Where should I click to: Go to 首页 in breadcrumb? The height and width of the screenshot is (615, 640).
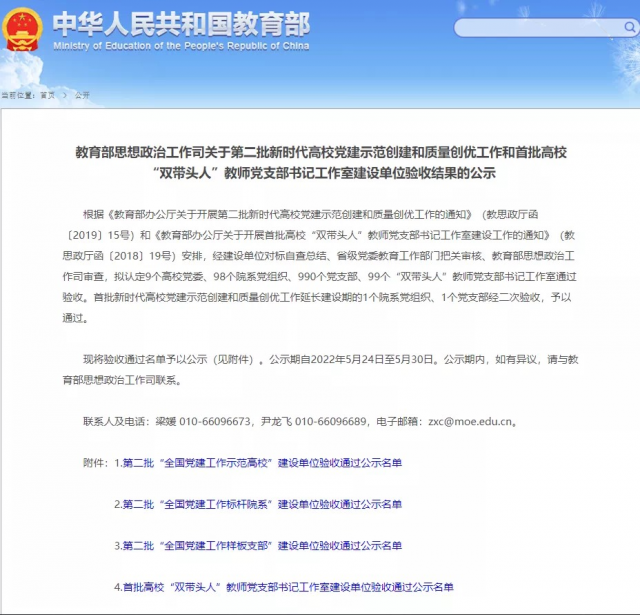pyautogui.click(x=47, y=95)
